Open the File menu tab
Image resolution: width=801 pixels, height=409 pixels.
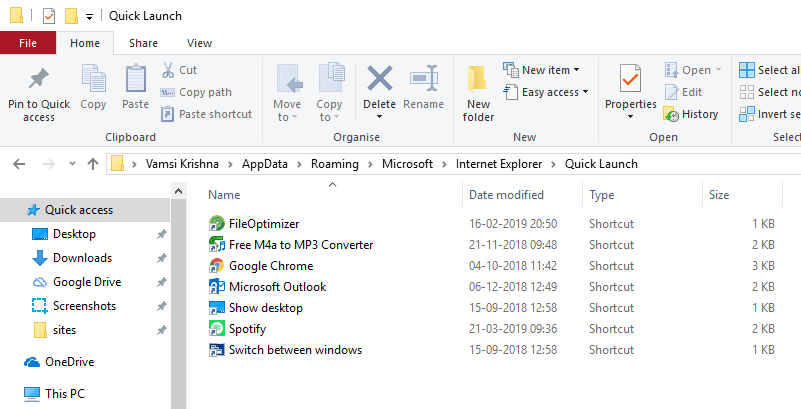tap(28, 43)
